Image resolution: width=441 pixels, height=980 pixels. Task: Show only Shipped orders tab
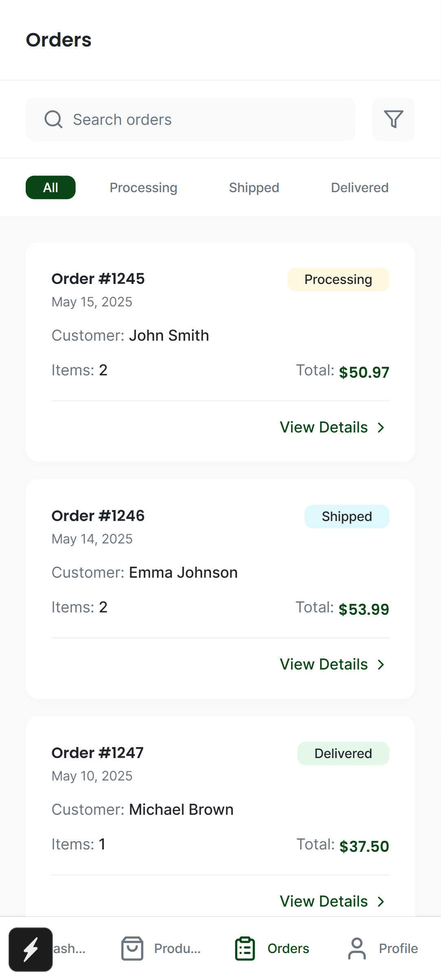click(254, 188)
